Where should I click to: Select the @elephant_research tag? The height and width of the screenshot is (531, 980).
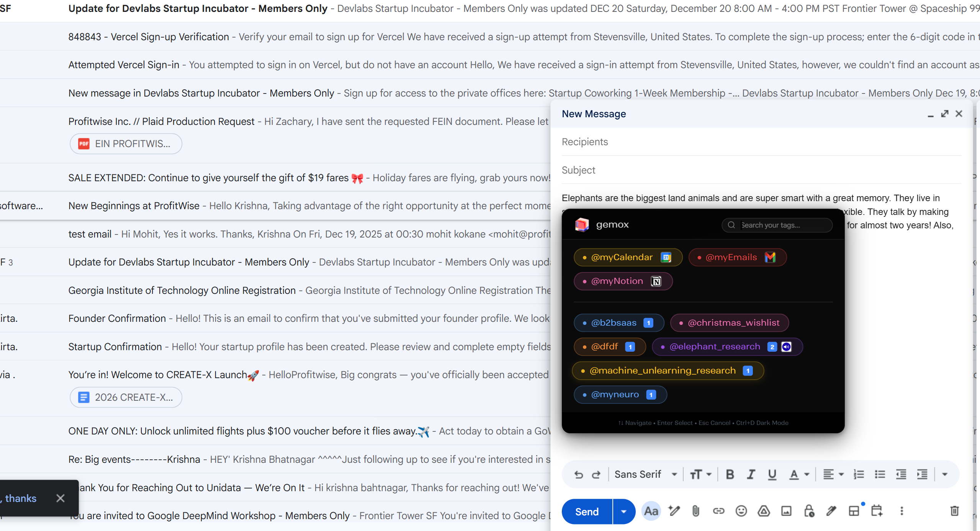coord(715,347)
